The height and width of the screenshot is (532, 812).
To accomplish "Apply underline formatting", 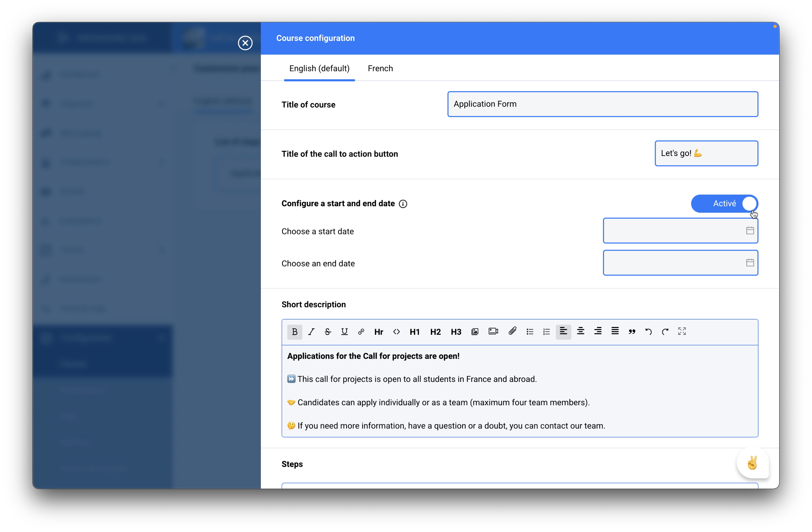I will (x=344, y=332).
